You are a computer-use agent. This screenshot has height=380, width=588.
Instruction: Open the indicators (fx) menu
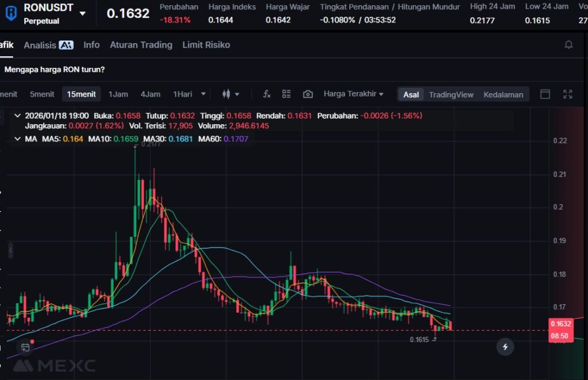pyautogui.click(x=266, y=94)
